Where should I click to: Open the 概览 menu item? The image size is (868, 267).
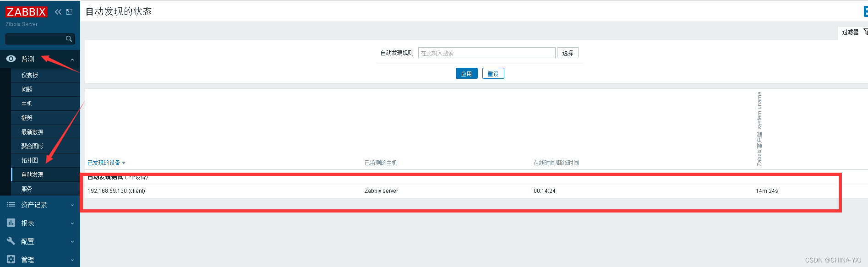[27, 118]
